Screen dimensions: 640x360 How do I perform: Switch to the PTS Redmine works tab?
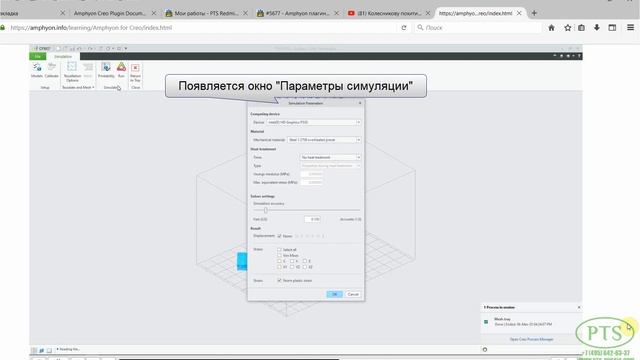[206, 13]
